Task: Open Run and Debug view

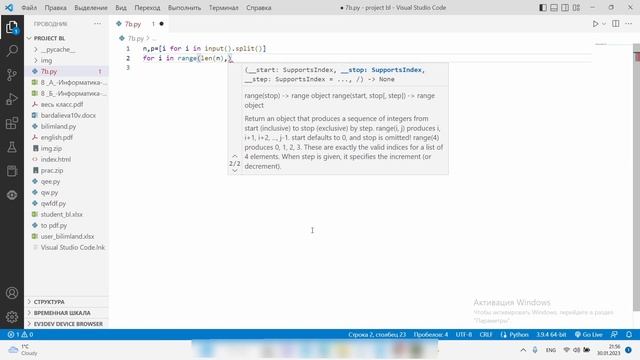Action: click(12, 99)
